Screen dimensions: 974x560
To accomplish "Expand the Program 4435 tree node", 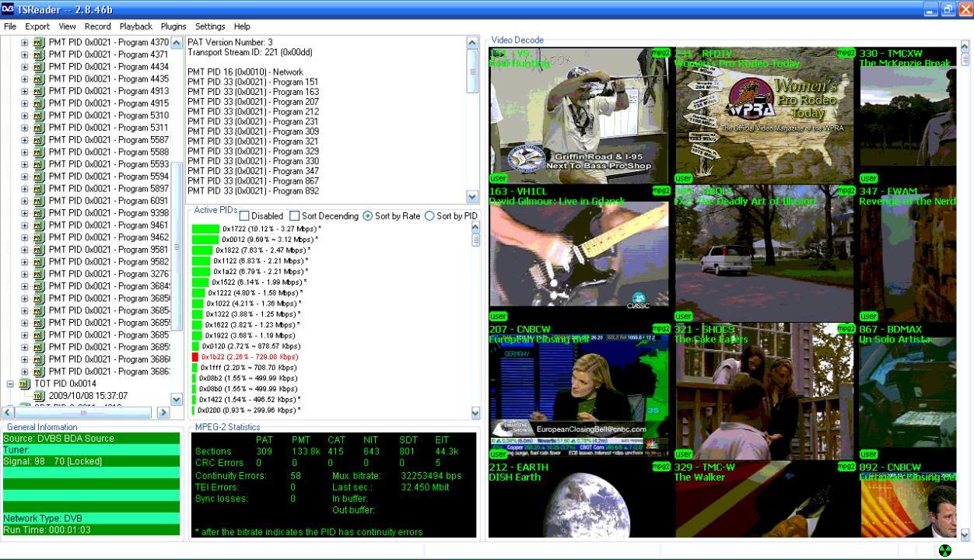I will click(x=24, y=79).
